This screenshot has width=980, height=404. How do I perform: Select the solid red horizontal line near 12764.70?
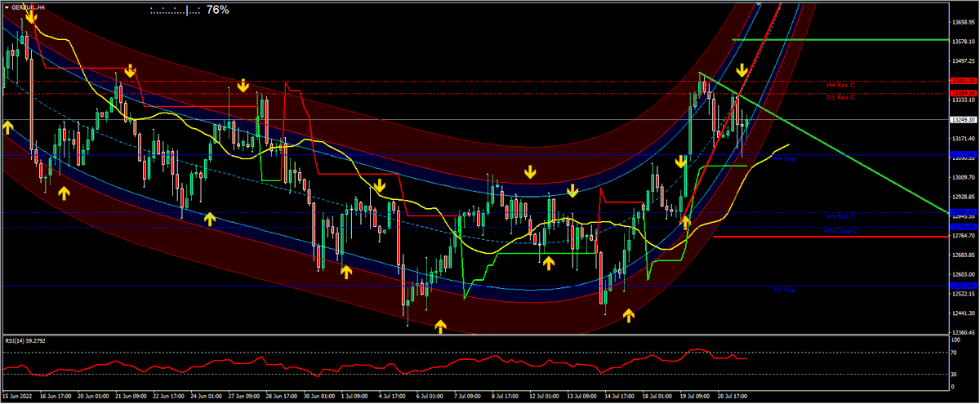[831, 237]
